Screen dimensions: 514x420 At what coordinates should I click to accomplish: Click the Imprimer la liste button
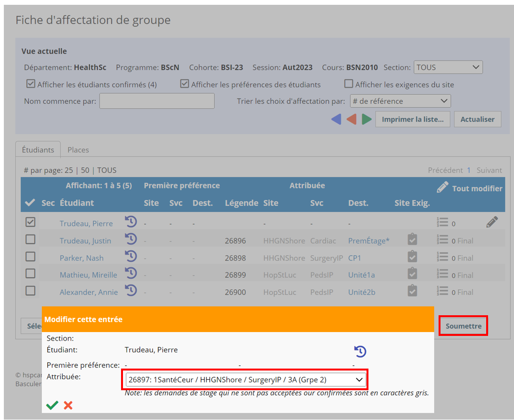413,119
